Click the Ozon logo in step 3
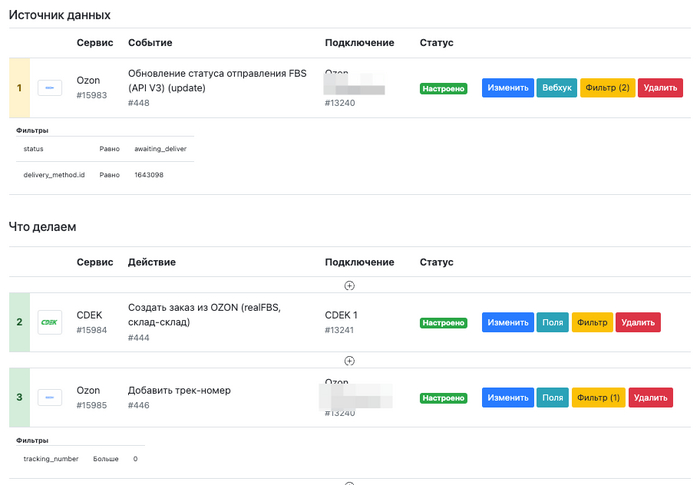 [x=51, y=397]
